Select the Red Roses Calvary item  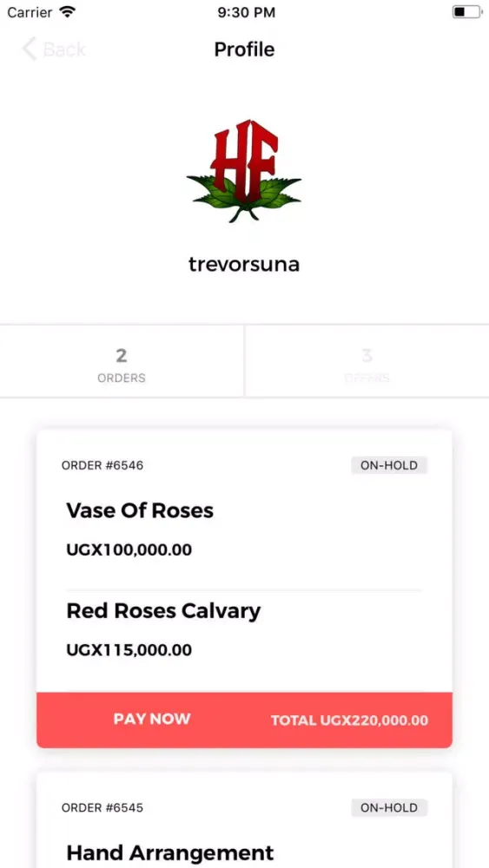click(x=163, y=611)
